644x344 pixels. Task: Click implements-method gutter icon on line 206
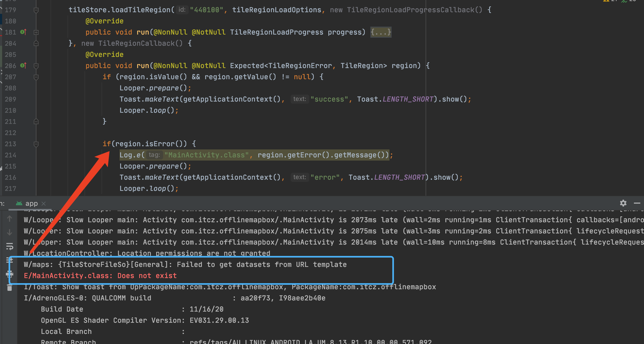click(x=23, y=65)
